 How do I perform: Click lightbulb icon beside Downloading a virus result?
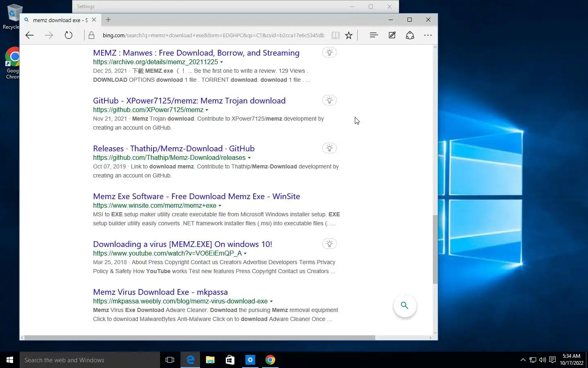[330, 244]
